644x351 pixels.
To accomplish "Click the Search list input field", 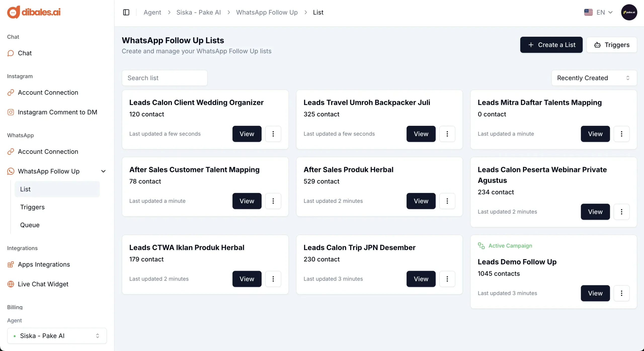I will (165, 78).
